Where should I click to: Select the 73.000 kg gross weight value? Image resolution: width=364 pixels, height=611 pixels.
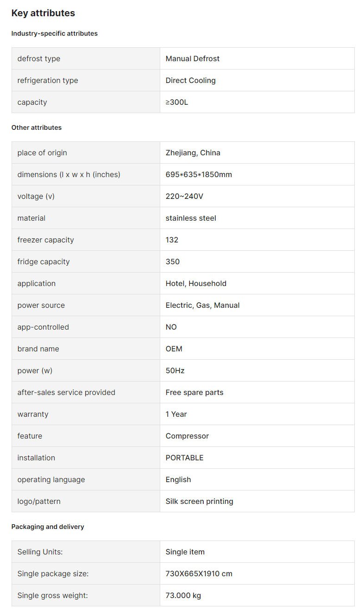(183, 595)
